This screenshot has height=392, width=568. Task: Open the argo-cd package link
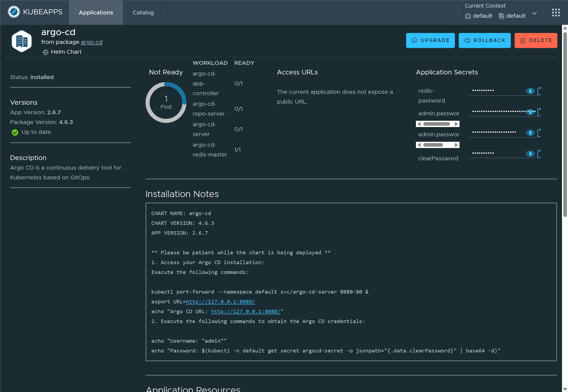[92, 42]
